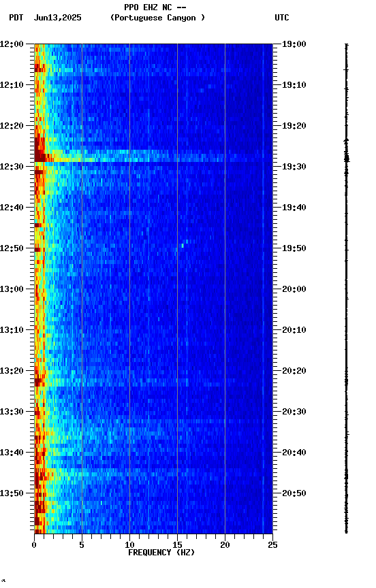Click the '12:40' PDT time label
Viewport: 376px width, 588px height.
(x=12, y=208)
